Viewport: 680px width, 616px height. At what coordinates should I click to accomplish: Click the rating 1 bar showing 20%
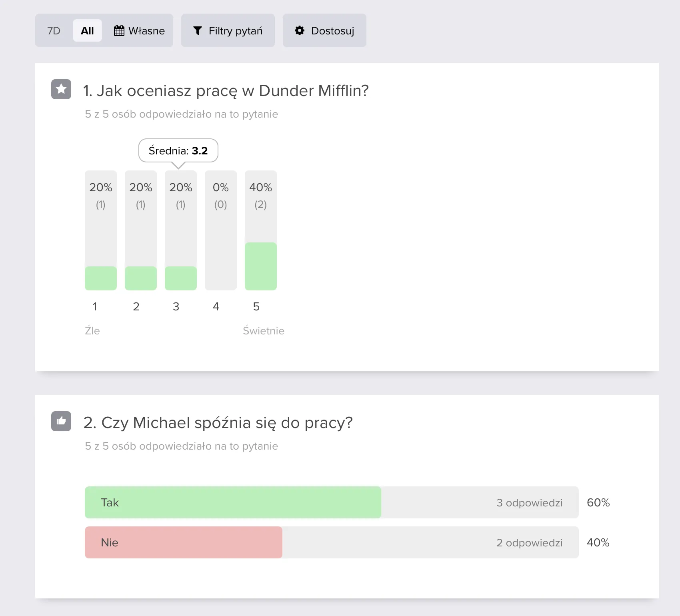click(x=101, y=230)
